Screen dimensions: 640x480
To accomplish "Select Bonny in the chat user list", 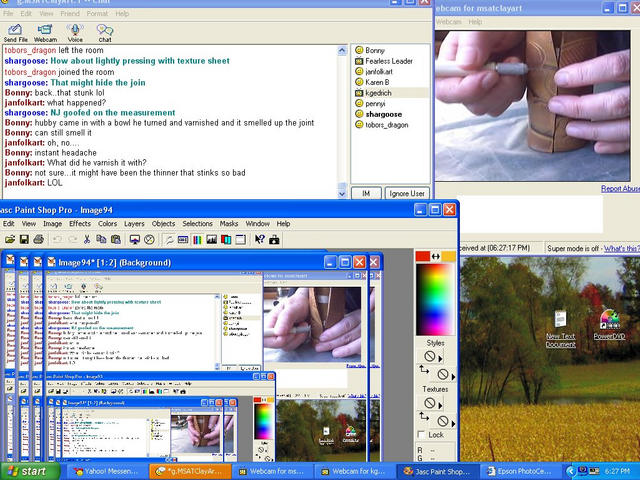I will click(x=375, y=50).
